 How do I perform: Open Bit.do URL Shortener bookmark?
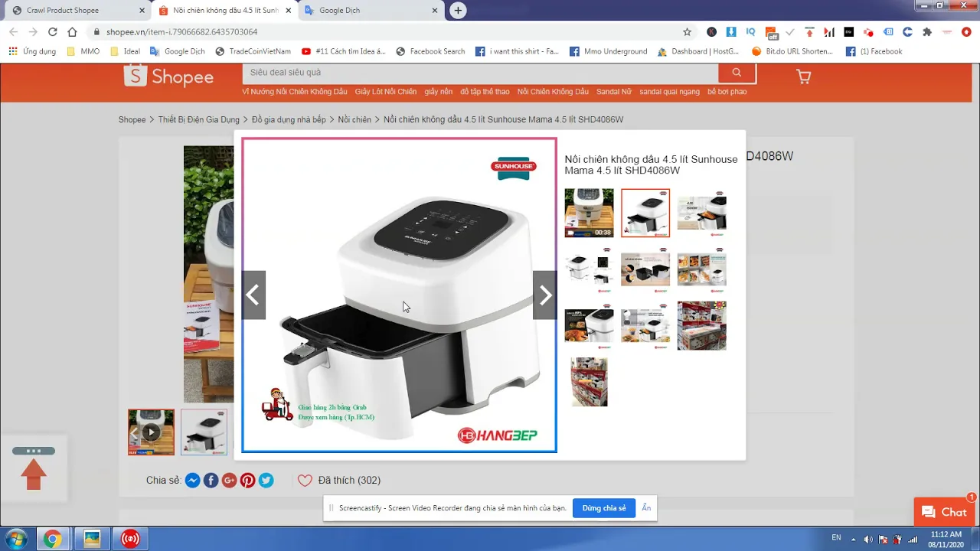(792, 51)
